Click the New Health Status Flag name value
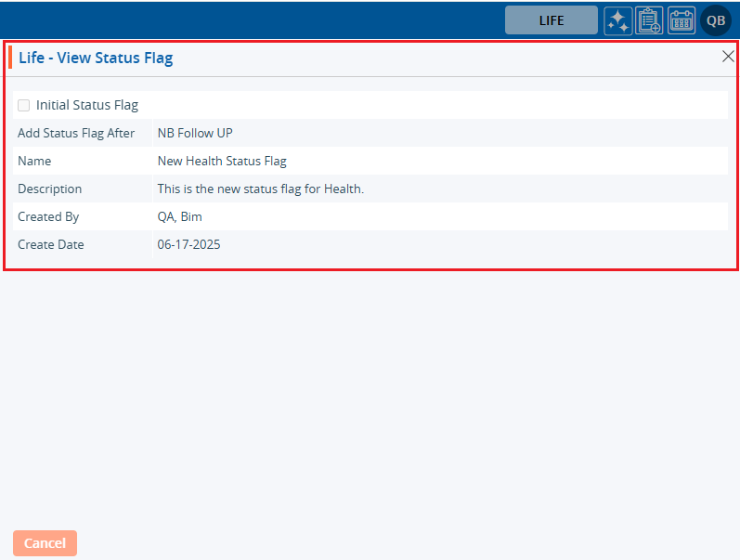The width and height of the screenshot is (740, 560). (222, 161)
